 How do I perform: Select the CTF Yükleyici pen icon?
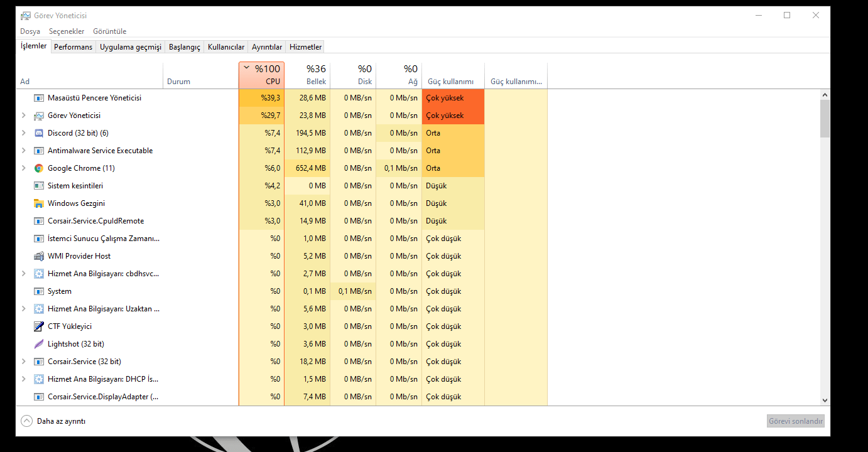click(39, 326)
